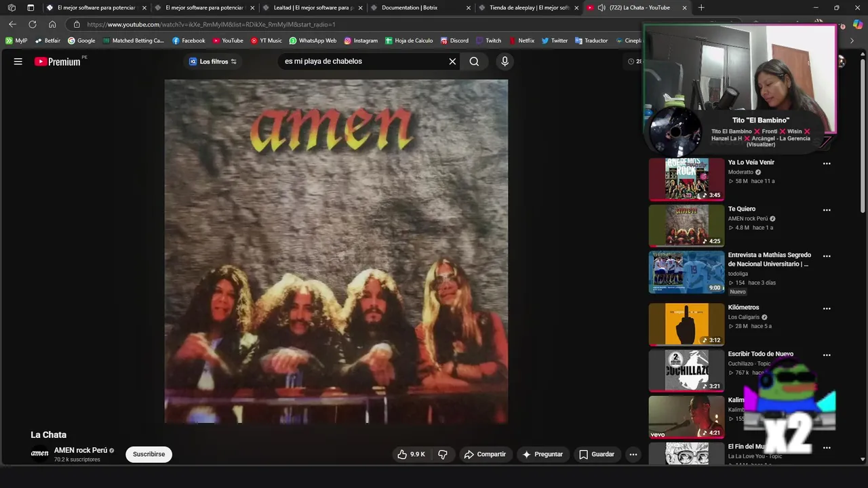Open browser home page icon
Viewport: 868px width, 488px height.
click(x=52, y=24)
